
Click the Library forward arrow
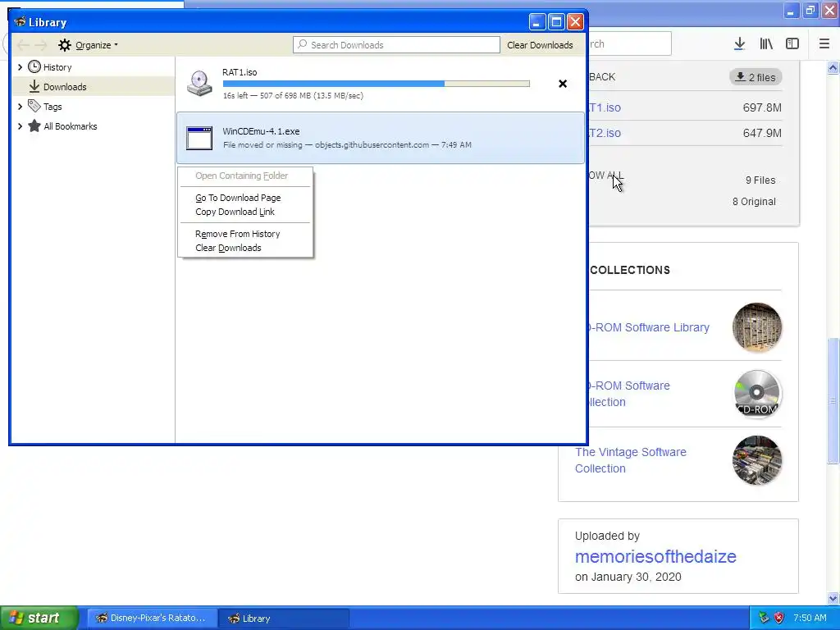pos(41,45)
